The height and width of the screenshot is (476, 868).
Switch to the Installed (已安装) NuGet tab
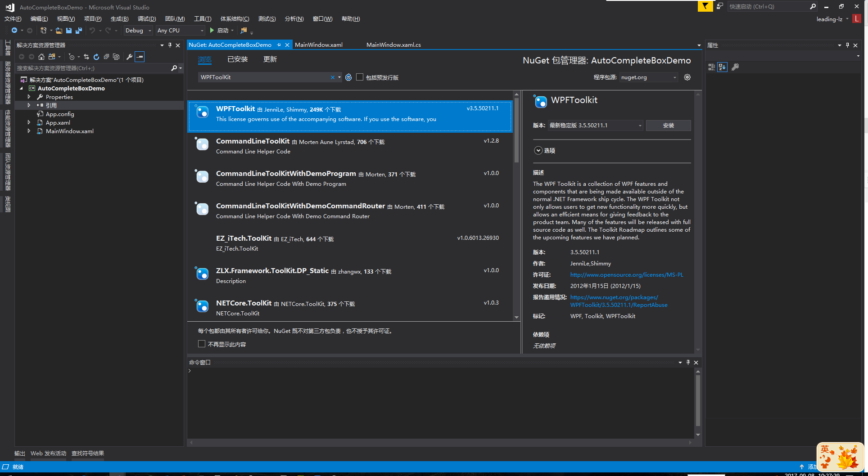237,59
